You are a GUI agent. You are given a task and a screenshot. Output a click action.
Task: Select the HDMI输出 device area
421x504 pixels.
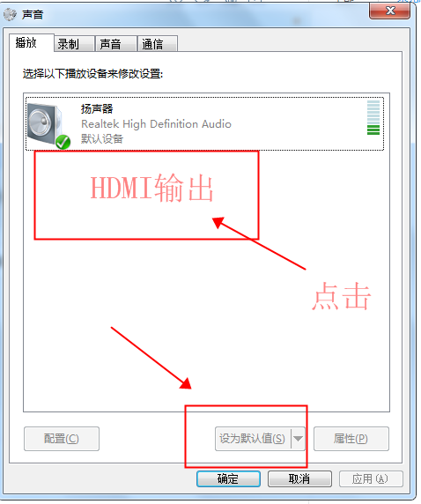coord(146,195)
